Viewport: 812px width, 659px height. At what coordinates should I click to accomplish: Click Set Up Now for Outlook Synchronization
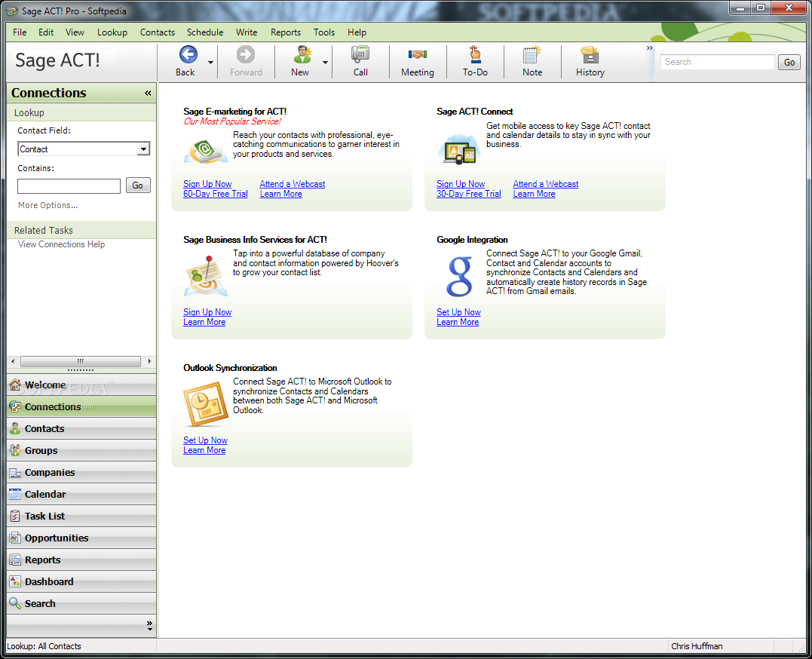click(x=205, y=440)
